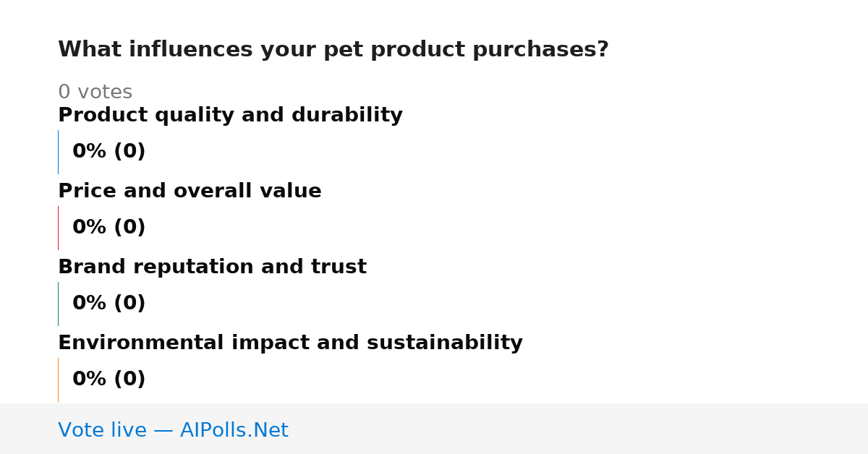The height and width of the screenshot is (454, 868).
Task: Click the blue Product quality result bar
Action: pos(58,152)
